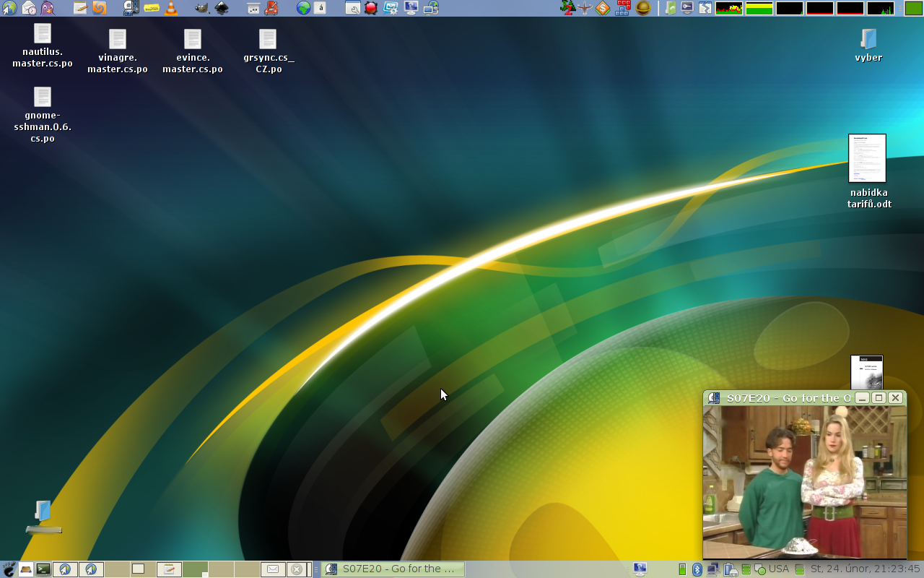Open Pidgin messenger from the top panel
924x578 pixels.
coord(48,8)
